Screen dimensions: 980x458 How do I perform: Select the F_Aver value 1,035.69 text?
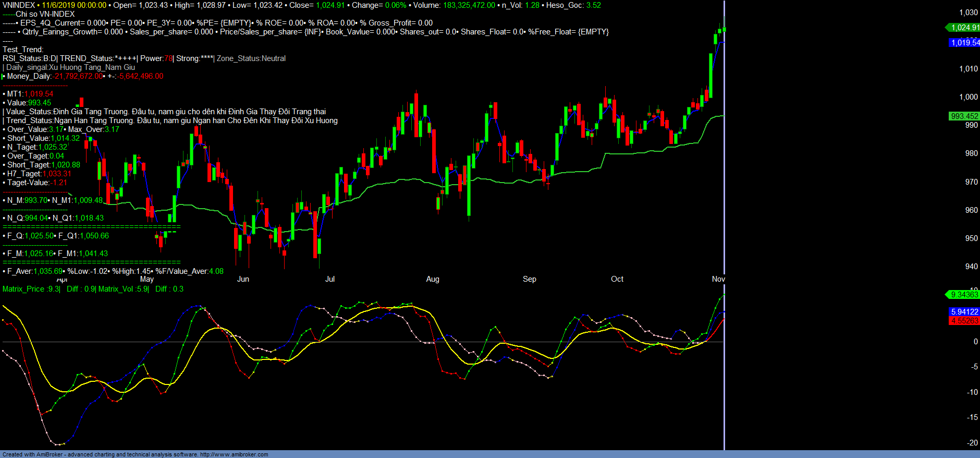click(48, 271)
